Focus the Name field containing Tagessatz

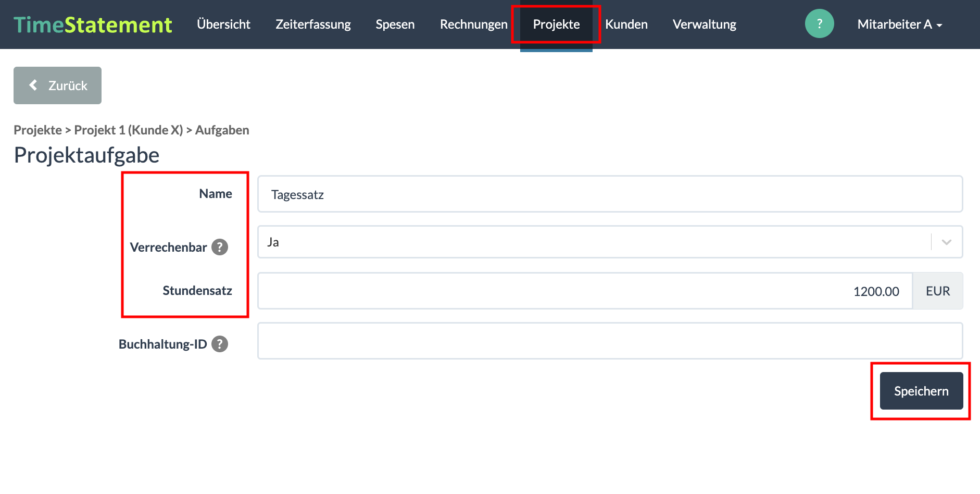pos(610,194)
